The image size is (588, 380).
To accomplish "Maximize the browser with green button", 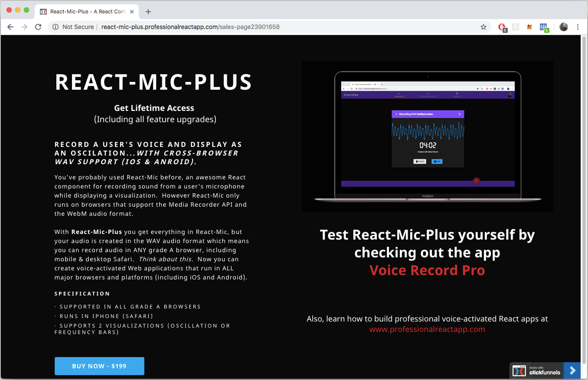I will pyautogui.click(x=26, y=10).
